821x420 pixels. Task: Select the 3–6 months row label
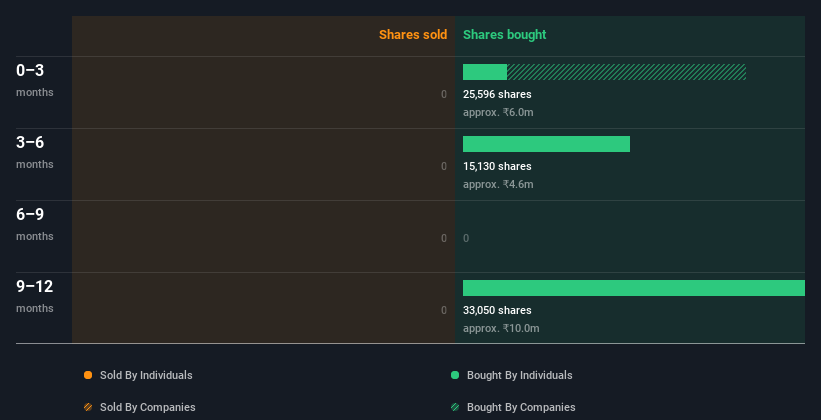coord(35,152)
